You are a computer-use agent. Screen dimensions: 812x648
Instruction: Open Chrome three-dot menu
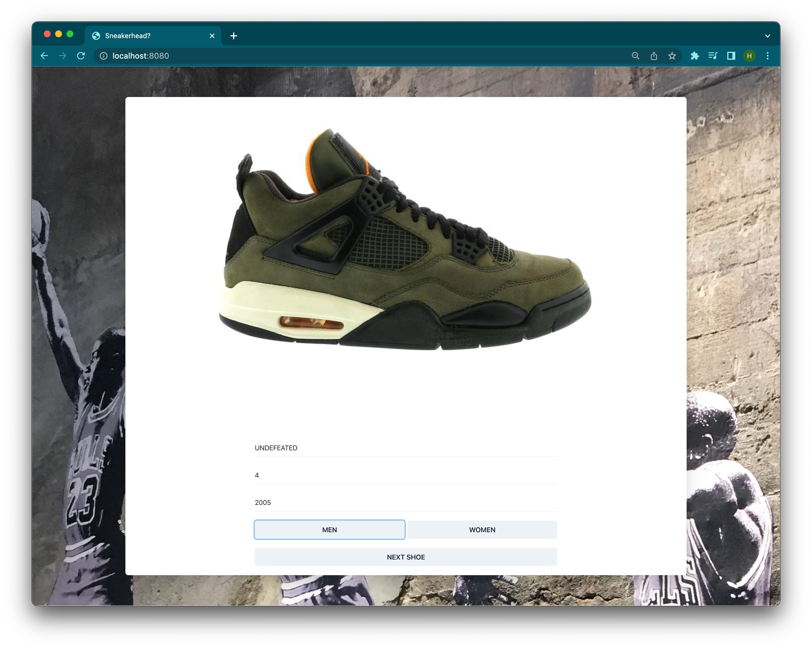768,56
